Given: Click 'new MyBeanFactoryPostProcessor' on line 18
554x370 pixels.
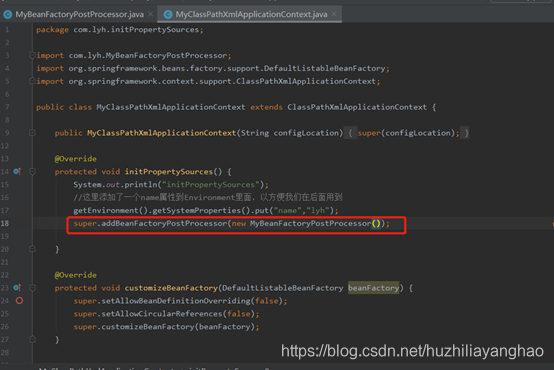Looking at the screenshot, I should click(x=301, y=223).
